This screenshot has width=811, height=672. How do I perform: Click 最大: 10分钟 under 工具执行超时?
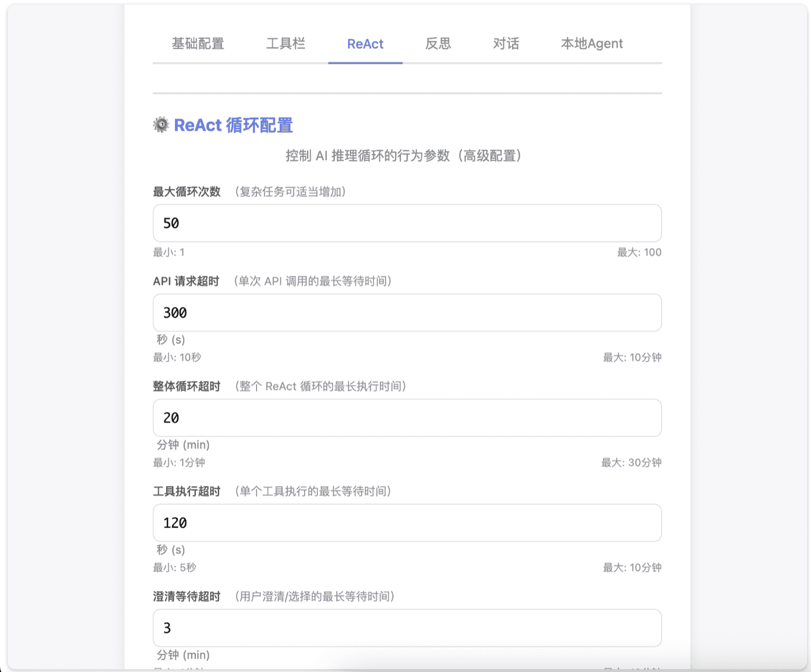tap(632, 568)
